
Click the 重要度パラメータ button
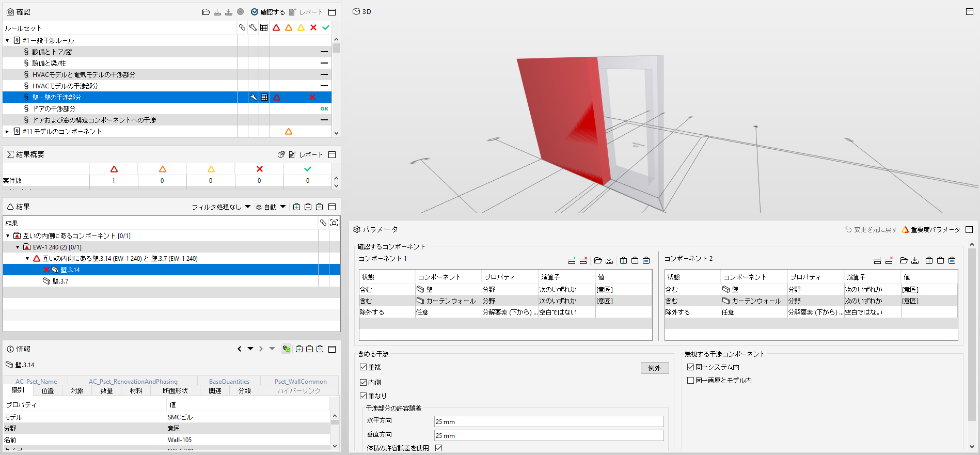coord(931,229)
